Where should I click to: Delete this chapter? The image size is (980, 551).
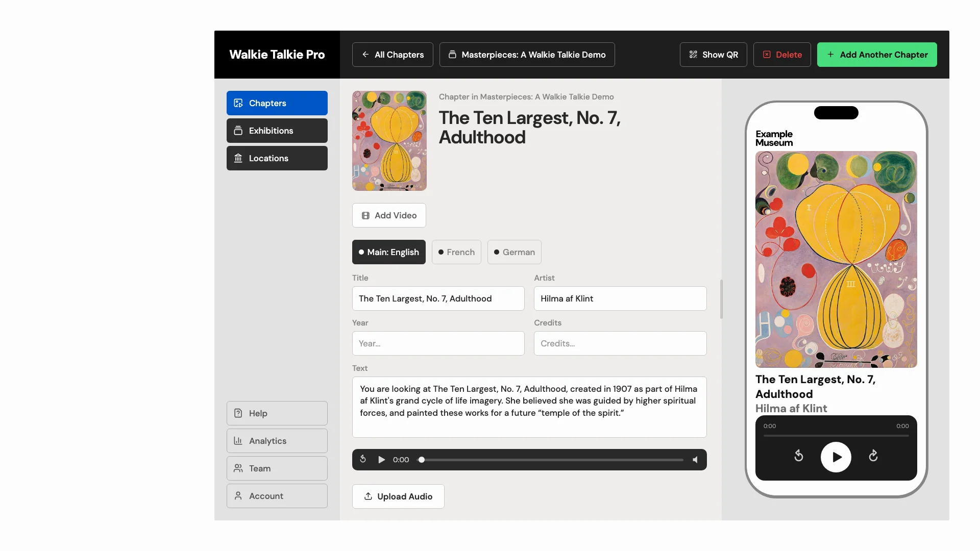[782, 55]
